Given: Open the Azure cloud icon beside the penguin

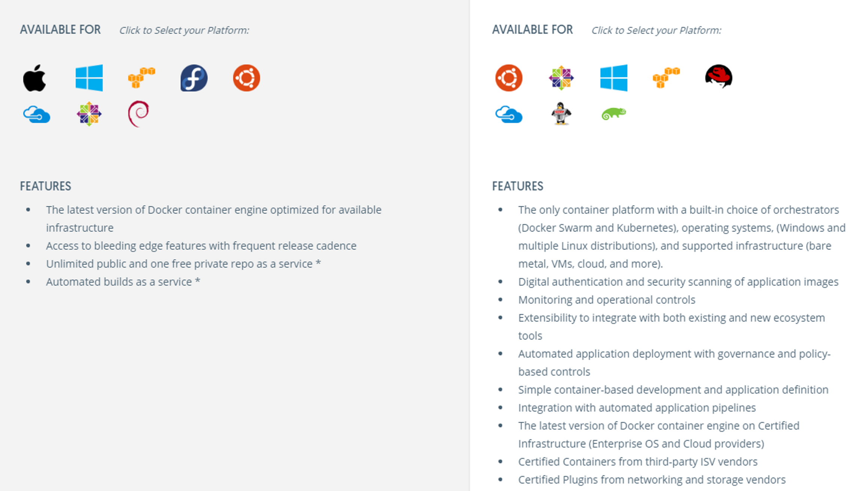Looking at the screenshot, I should tap(509, 114).
